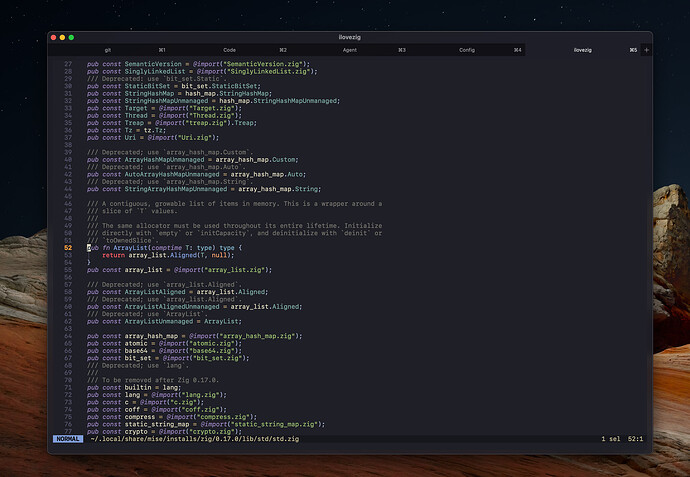Viewport: 690px width, 477px height.
Task: Click 'ArrayListAligned' identifier on line 58
Action: pos(155,292)
